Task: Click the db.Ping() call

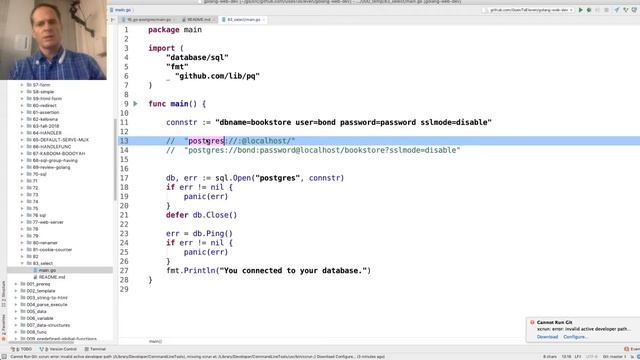Action: 213,233
